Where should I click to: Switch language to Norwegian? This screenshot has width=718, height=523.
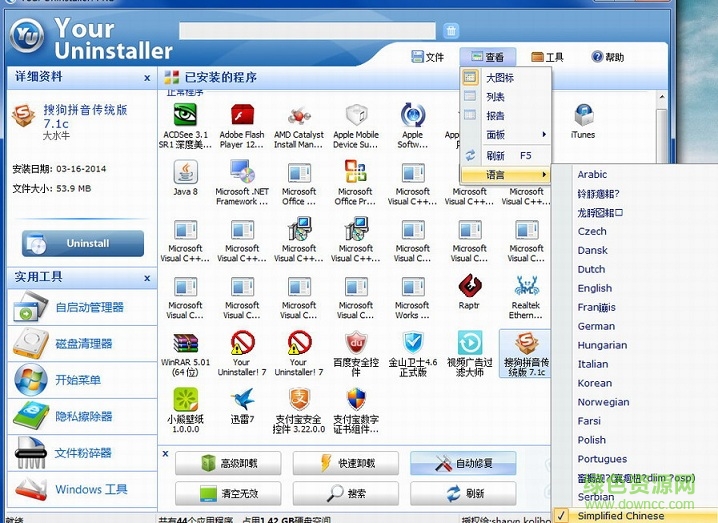coord(603,402)
